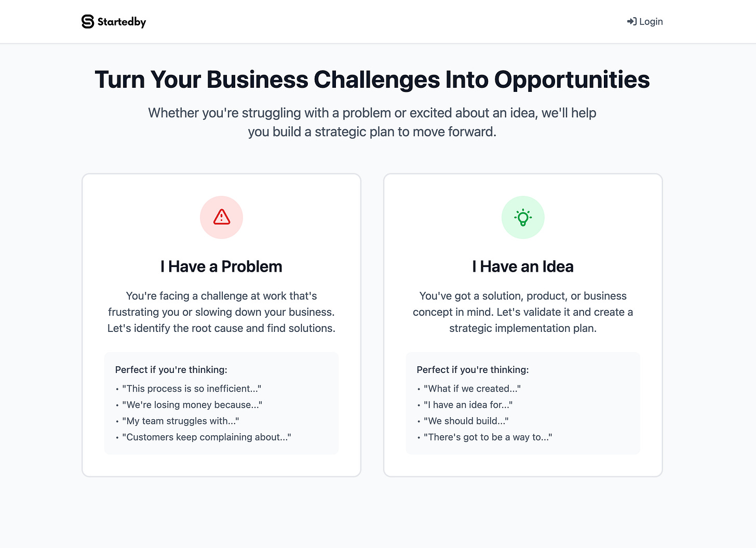Open the Login page
The width and height of the screenshot is (756, 548).
tap(644, 21)
